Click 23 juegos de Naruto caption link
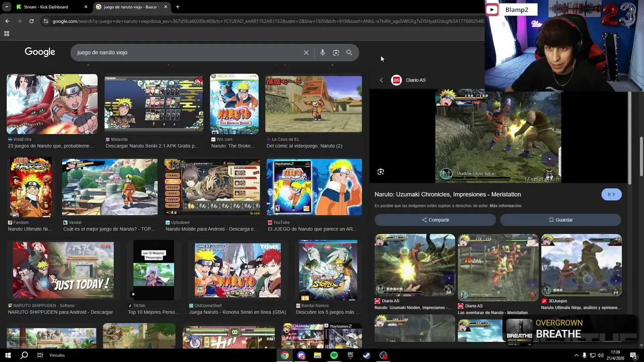The image size is (644, 362). 51,146
